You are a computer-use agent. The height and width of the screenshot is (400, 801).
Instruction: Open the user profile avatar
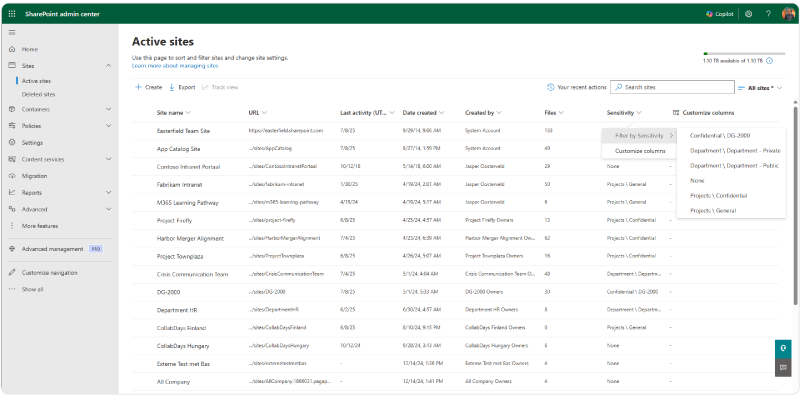pos(788,13)
